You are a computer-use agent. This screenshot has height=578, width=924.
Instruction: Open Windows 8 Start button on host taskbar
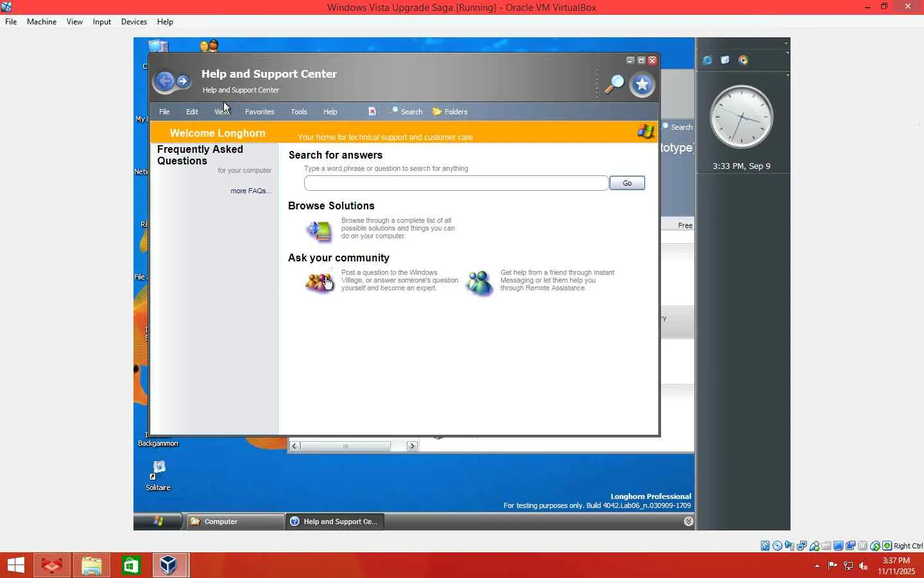click(16, 565)
